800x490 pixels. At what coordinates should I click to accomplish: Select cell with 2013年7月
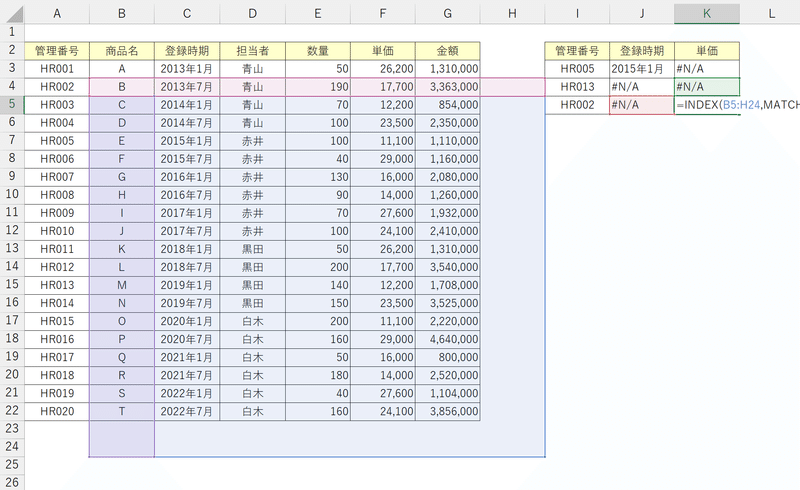[187, 87]
